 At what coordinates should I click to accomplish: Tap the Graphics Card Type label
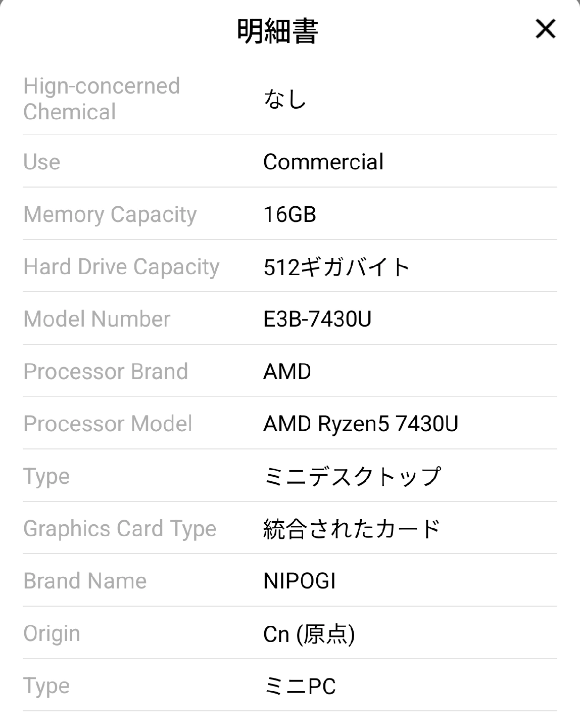120,529
